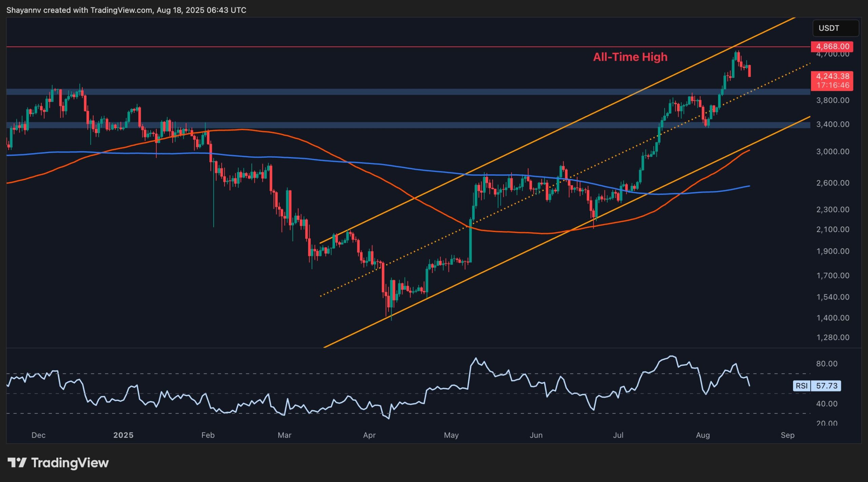Image resolution: width=868 pixels, height=482 pixels.
Task: Click the 2025 label on the time axis
Action: (124, 435)
